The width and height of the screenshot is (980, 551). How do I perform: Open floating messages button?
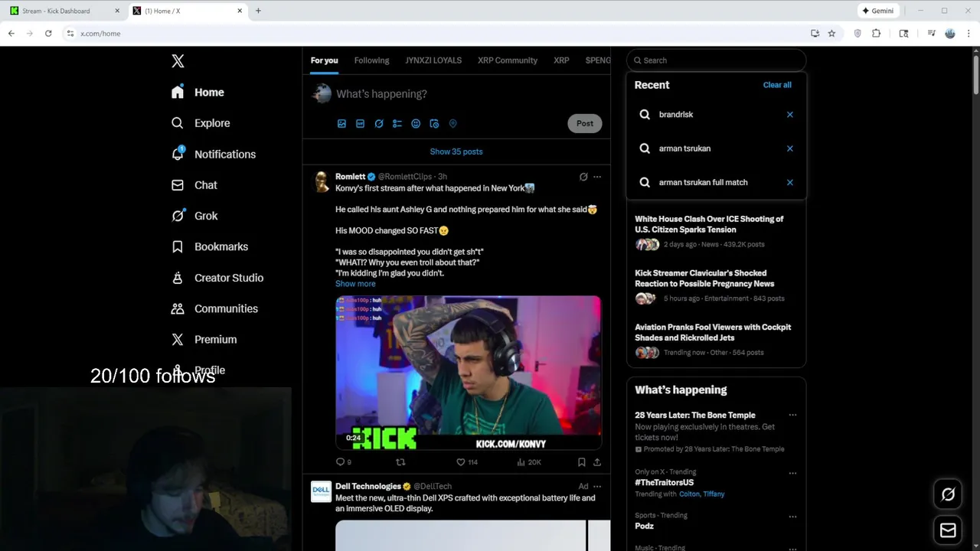(x=948, y=530)
